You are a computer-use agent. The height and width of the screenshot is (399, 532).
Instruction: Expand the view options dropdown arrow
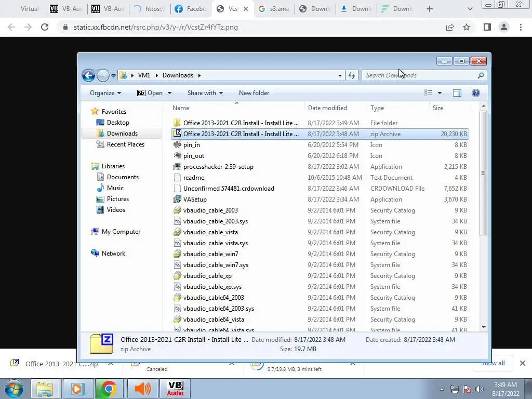[440, 93]
